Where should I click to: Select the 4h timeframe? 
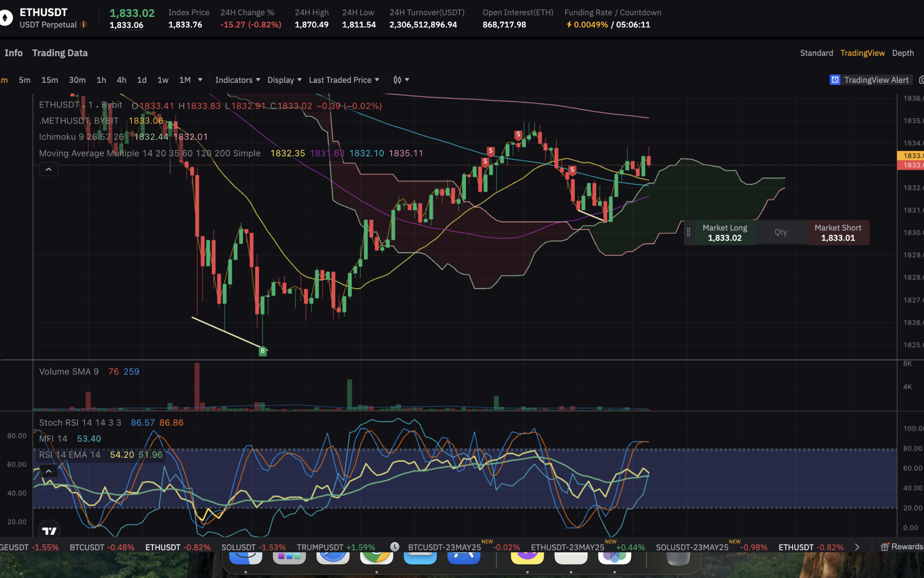(x=121, y=80)
